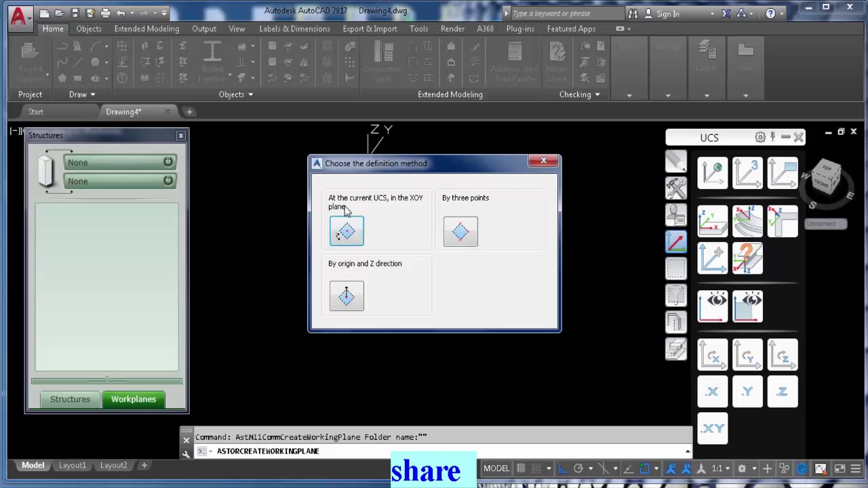
Task: Open the tools (hammer and wrench) palette category
Action: 676,188
